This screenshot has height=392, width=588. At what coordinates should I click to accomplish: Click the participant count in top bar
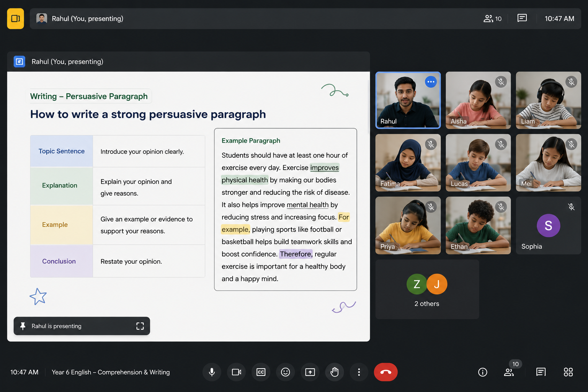pos(493,18)
